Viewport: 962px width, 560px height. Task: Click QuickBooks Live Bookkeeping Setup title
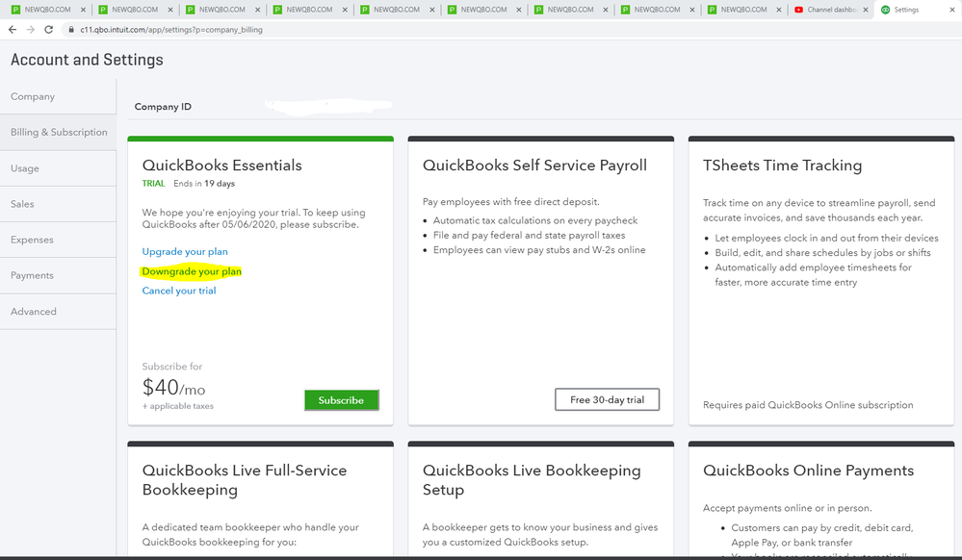[x=532, y=480]
